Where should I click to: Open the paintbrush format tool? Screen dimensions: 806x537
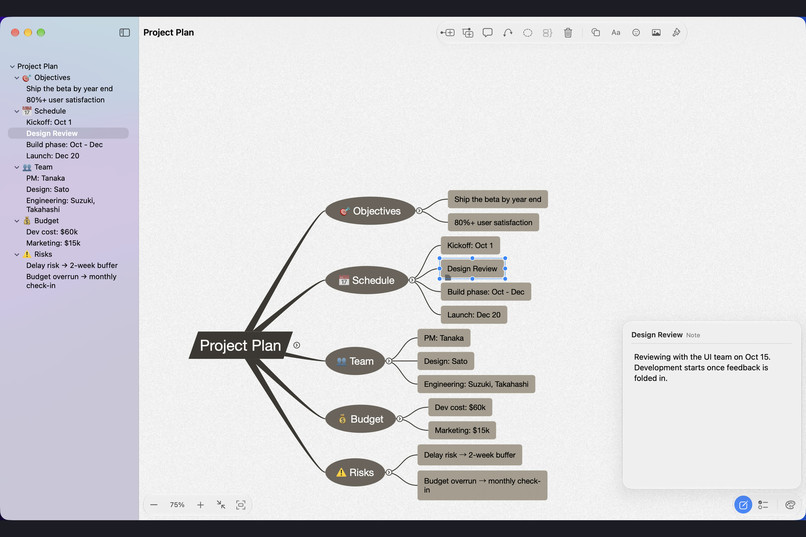[676, 32]
